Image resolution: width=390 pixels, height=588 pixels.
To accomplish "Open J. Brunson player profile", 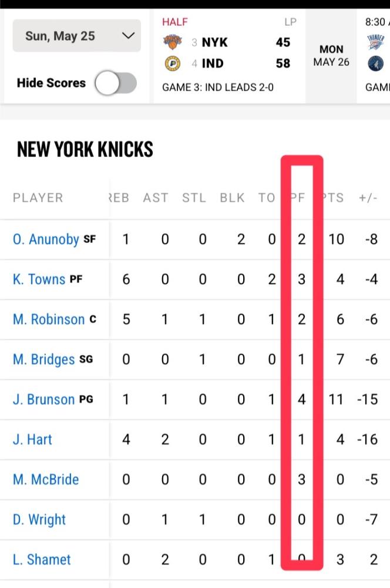I will click(44, 399).
